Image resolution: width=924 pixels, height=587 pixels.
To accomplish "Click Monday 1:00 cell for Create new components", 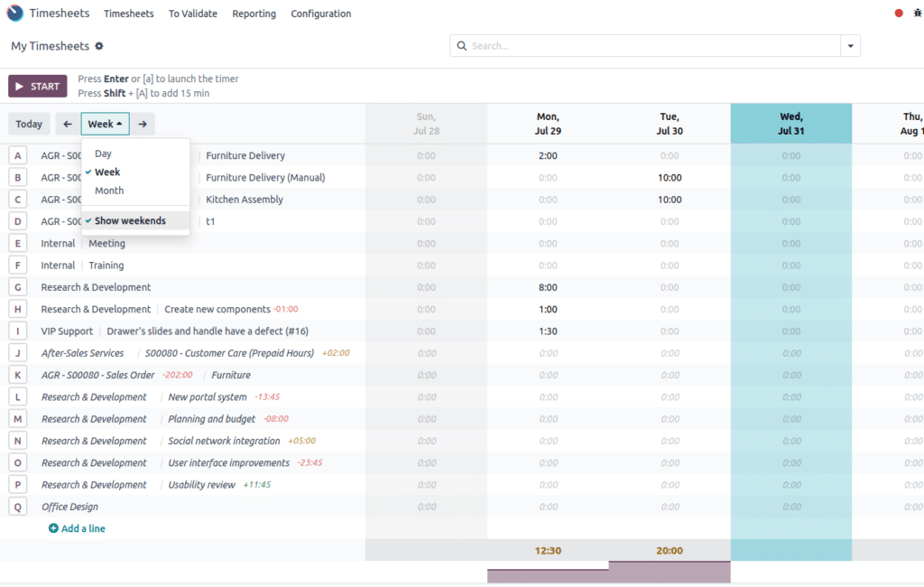I will point(548,309).
